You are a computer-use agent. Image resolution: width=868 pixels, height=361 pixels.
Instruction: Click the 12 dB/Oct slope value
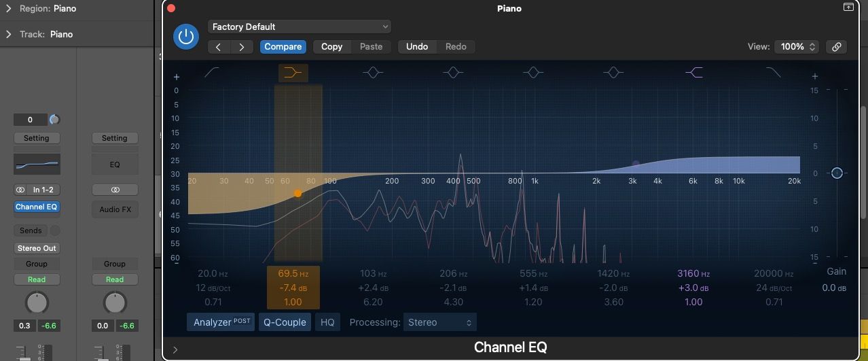pos(213,288)
